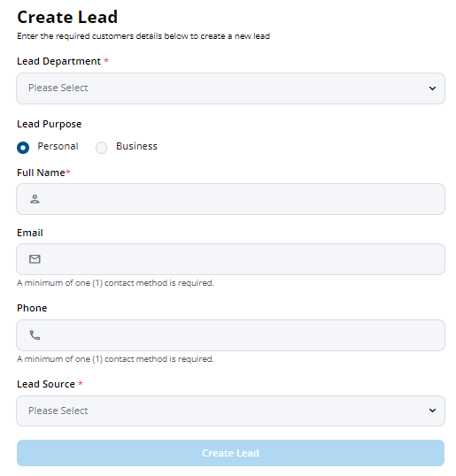Select the Business radio button

point(101,148)
